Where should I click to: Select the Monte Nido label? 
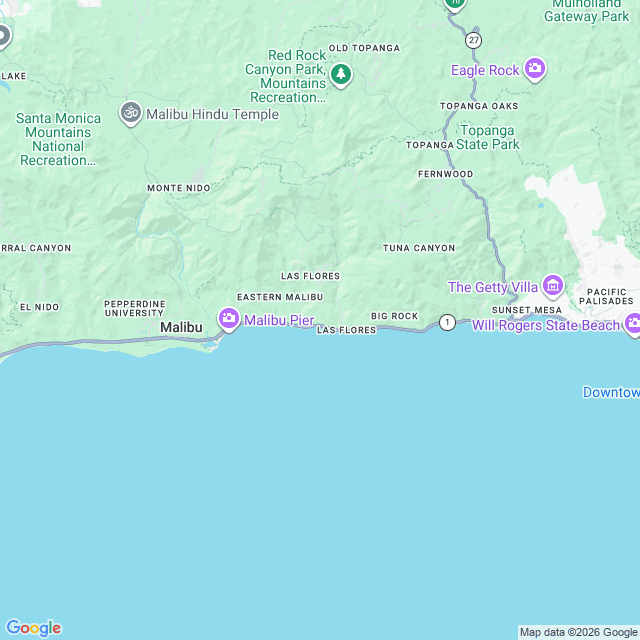[x=179, y=188]
